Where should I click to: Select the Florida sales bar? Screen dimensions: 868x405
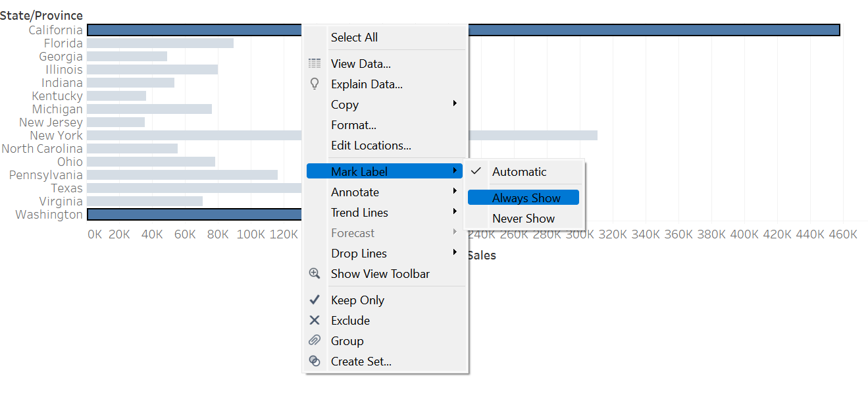160,43
